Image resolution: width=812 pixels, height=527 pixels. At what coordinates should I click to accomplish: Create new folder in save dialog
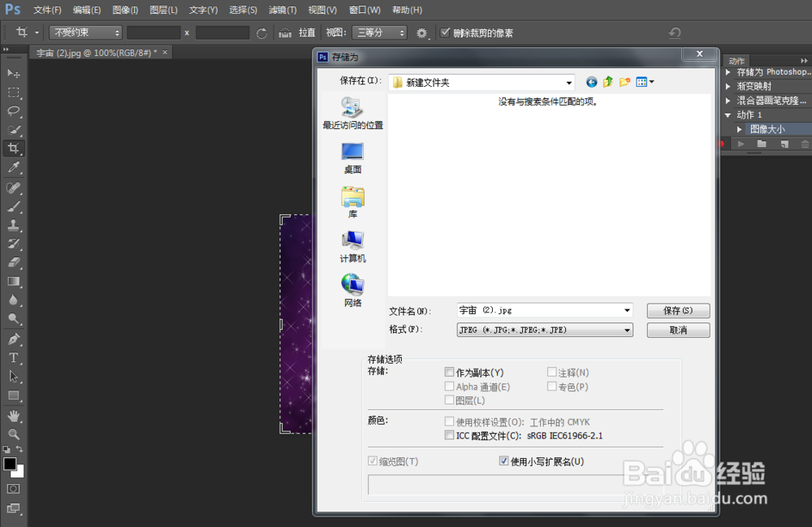[x=624, y=82]
